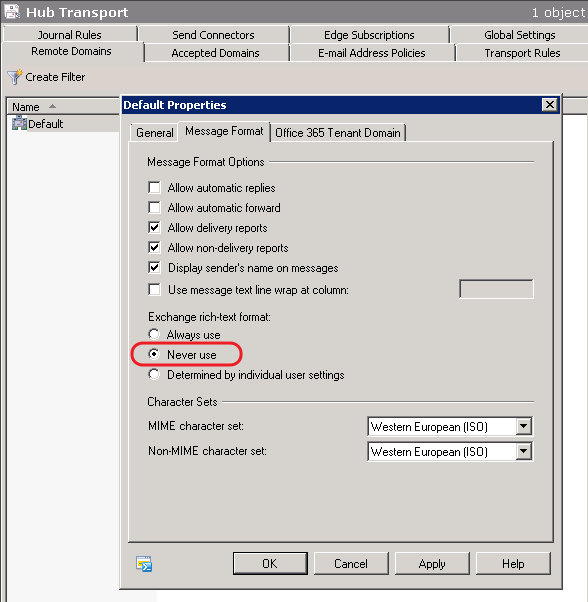Choose Determined by individual user settings
The width and height of the screenshot is (588, 602).
(154, 374)
